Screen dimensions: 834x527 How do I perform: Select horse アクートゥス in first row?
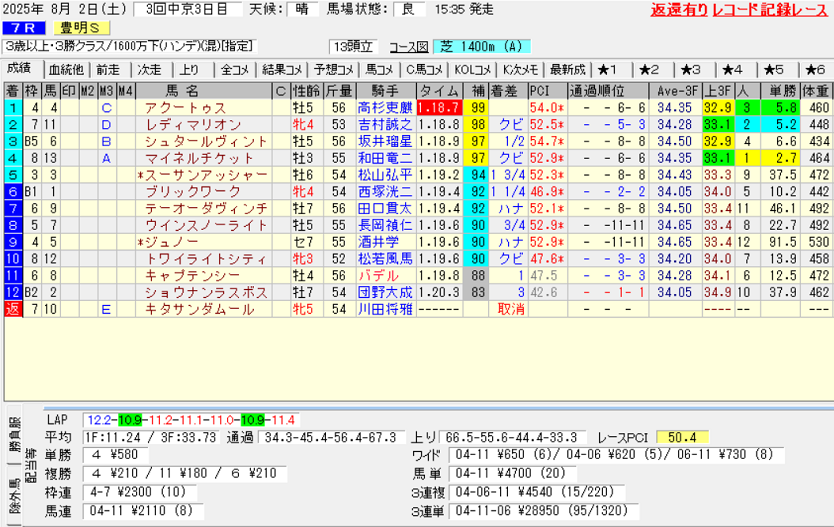click(x=184, y=107)
